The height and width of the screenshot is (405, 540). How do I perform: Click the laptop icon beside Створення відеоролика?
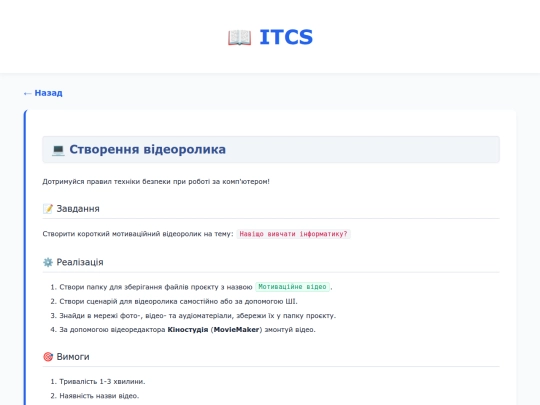coord(58,150)
